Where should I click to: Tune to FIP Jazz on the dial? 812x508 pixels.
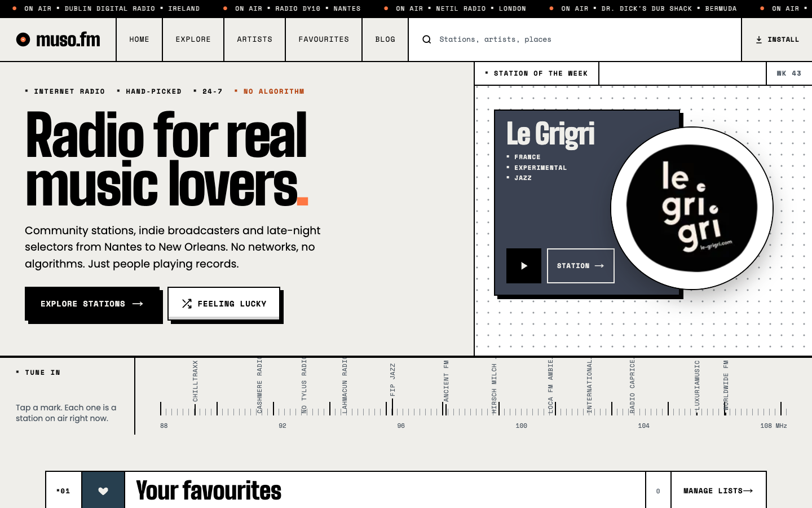point(392,388)
